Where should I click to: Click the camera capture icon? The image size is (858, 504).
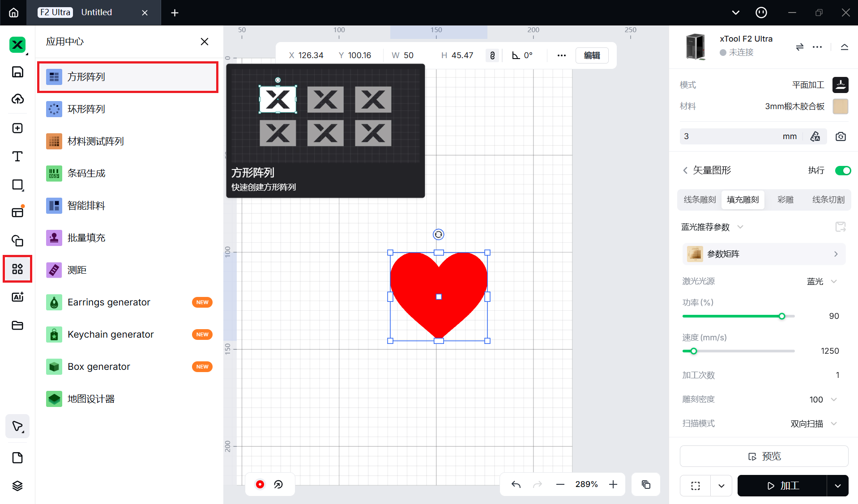coord(841,136)
